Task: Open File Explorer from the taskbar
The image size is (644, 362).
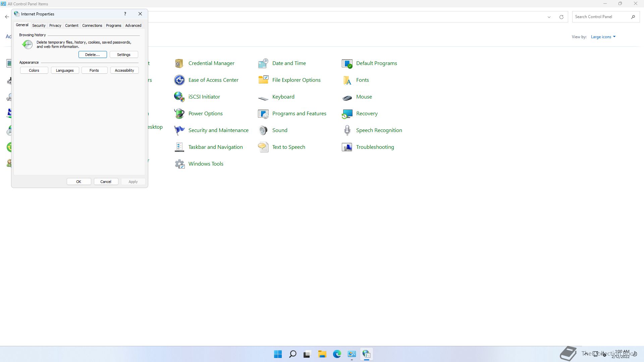Action: click(x=322, y=354)
